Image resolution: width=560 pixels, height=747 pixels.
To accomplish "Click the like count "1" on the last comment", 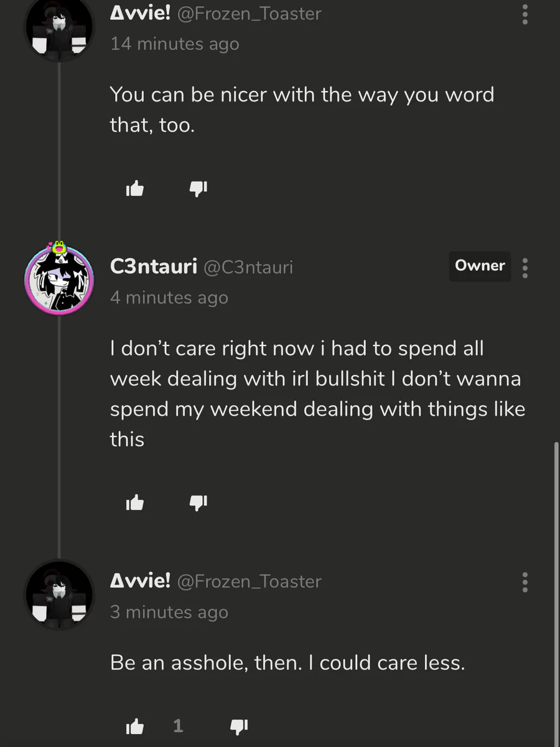I will (178, 726).
